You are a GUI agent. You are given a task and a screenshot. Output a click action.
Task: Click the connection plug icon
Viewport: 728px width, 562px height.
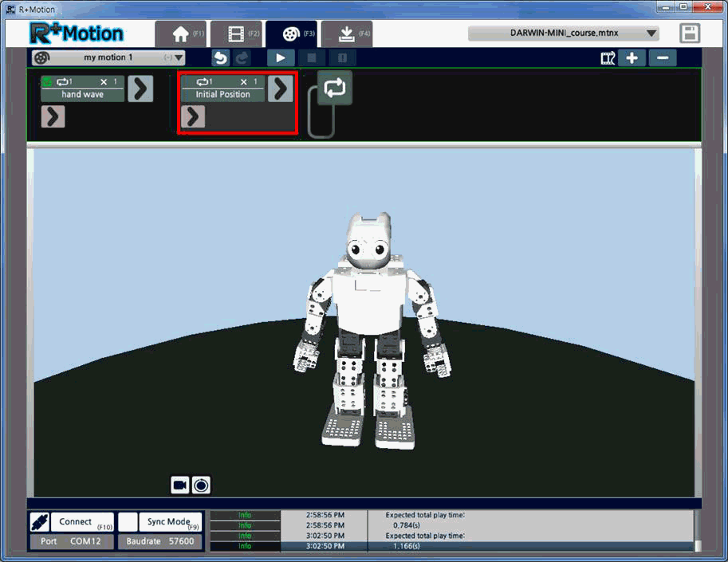point(39,522)
